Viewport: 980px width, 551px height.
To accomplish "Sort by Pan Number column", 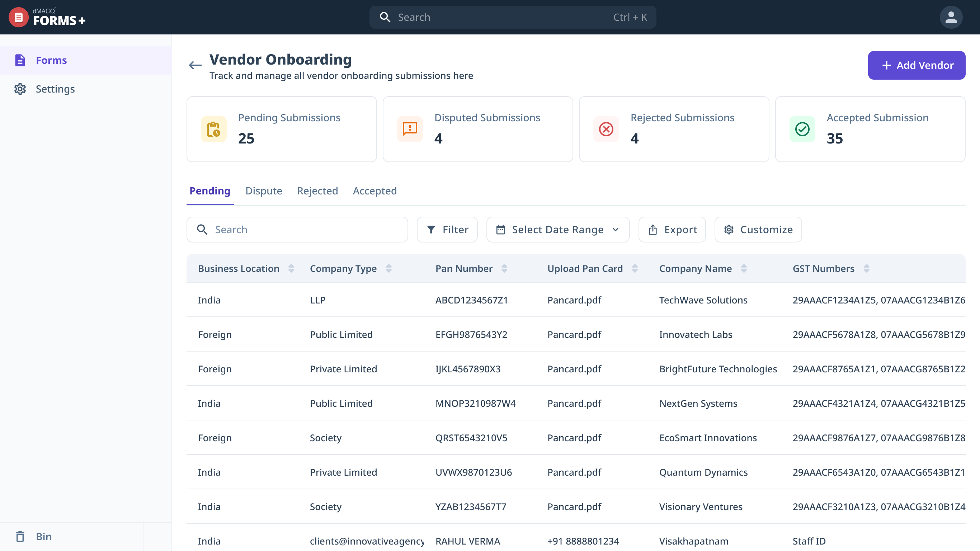I will (x=504, y=269).
